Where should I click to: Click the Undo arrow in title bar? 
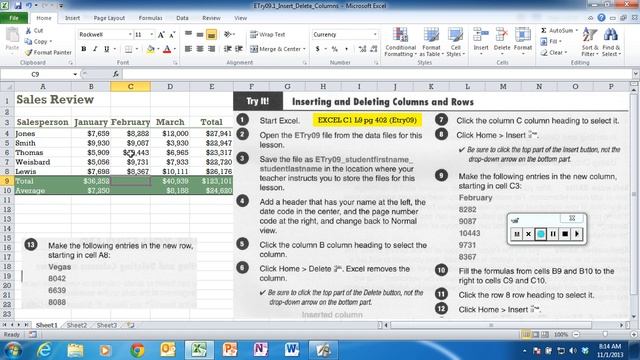pos(29,6)
